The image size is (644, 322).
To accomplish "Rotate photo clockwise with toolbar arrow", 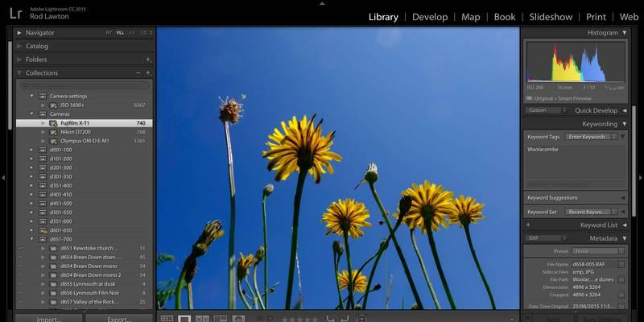I will click(x=345, y=319).
